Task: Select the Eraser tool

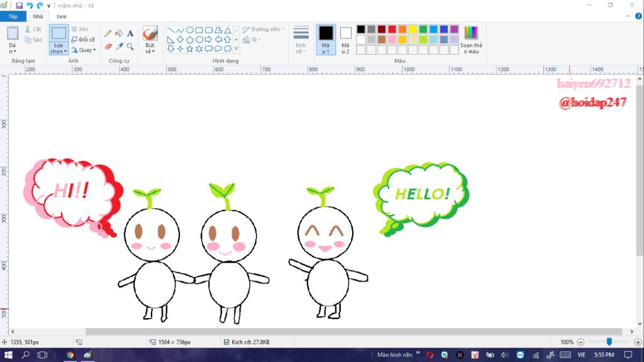Action: (x=108, y=47)
